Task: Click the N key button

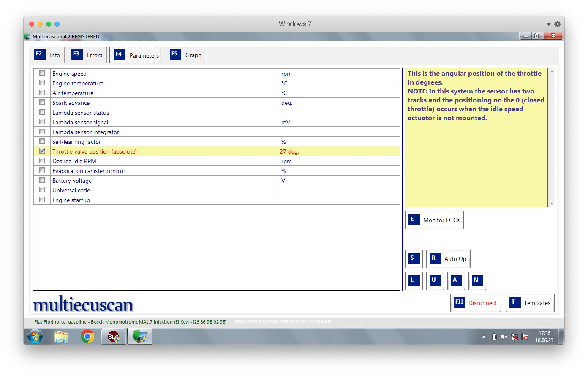Action: pyautogui.click(x=477, y=280)
